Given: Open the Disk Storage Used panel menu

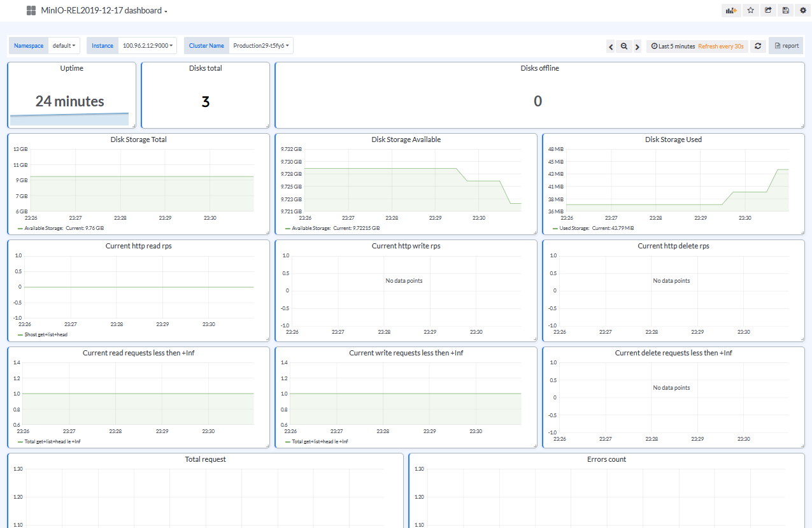Looking at the screenshot, I should tap(674, 139).
